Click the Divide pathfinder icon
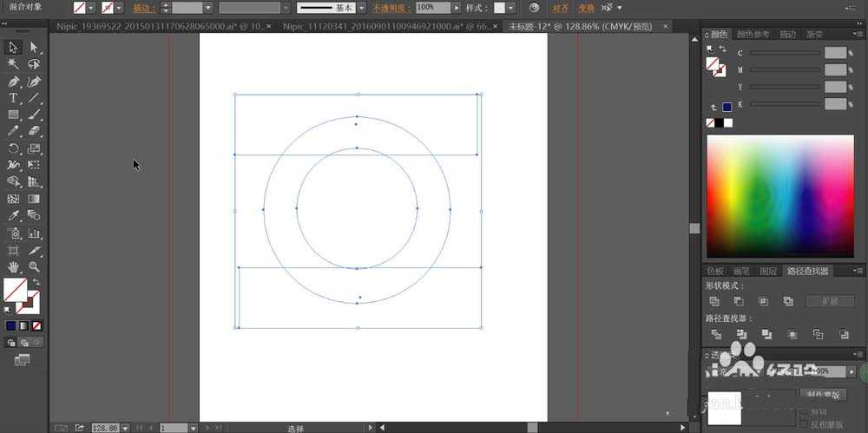This screenshot has height=433, width=868. pos(716,334)
